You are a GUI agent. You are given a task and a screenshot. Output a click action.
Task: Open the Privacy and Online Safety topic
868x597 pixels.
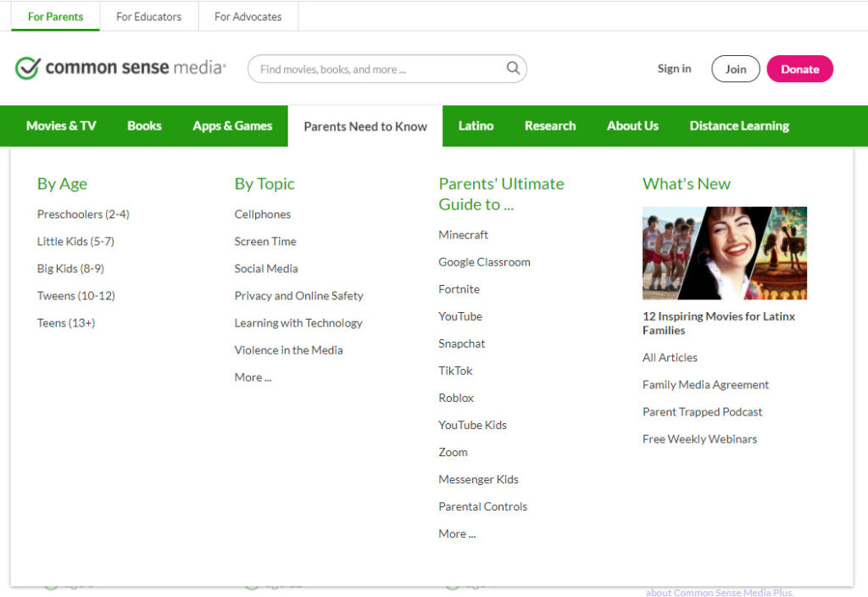(x=298, y=296)
